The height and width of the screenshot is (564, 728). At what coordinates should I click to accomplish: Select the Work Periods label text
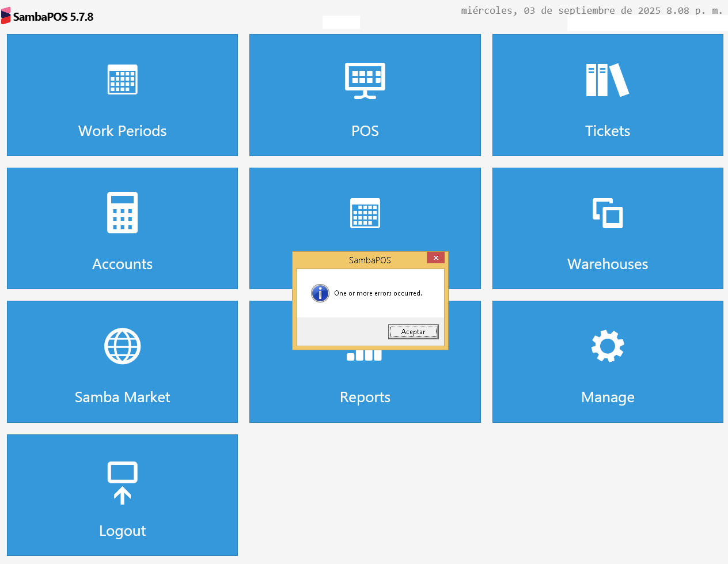click(122, 131)
